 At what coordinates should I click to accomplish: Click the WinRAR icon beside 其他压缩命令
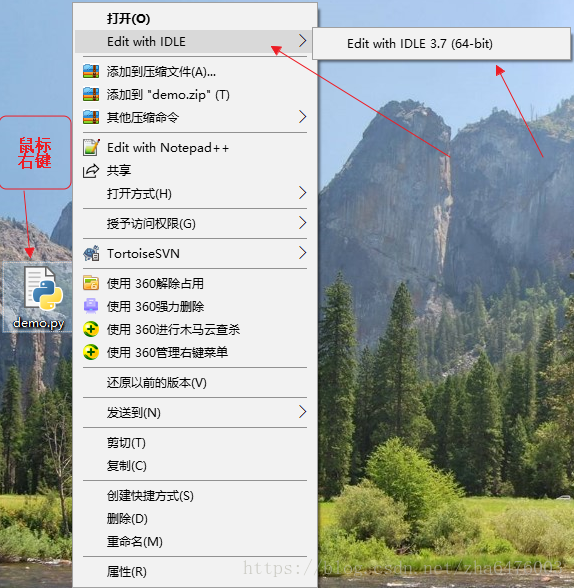(x=91, y=117)
